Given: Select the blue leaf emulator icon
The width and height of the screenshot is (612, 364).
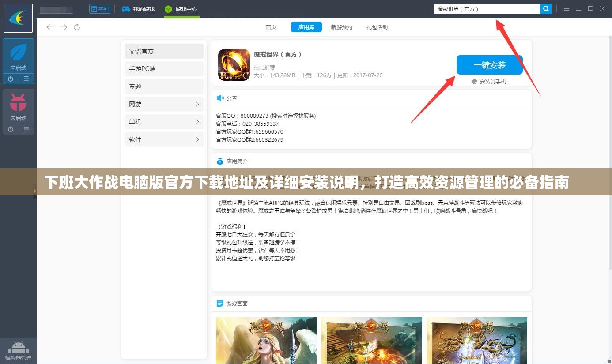Looking at the screenshot, I should tap(18, 53).
